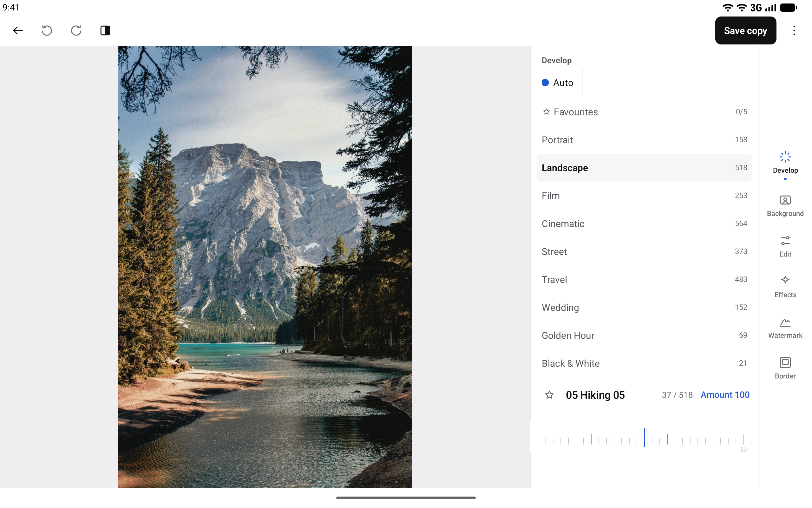Image resolution: width=812 pixels, height=508 pixels.
Task: Click the mountain lake photo preview
Action: [x=265, y=266]
